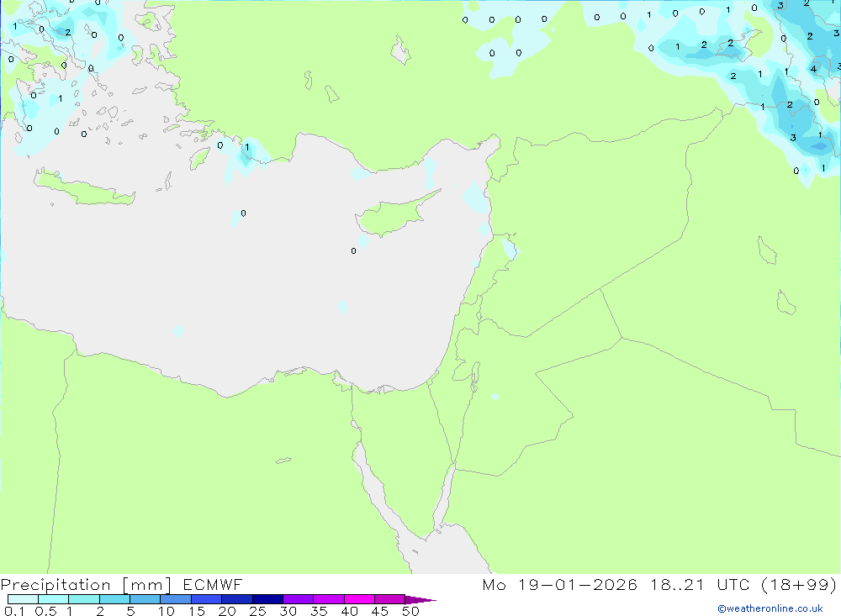Click the '18..21 UTC' time range text
Screen dimensions: 841x616
[700, 584]
